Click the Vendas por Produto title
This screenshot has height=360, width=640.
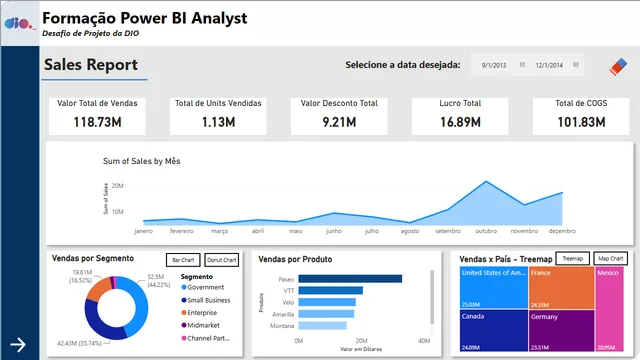[295, 259]
